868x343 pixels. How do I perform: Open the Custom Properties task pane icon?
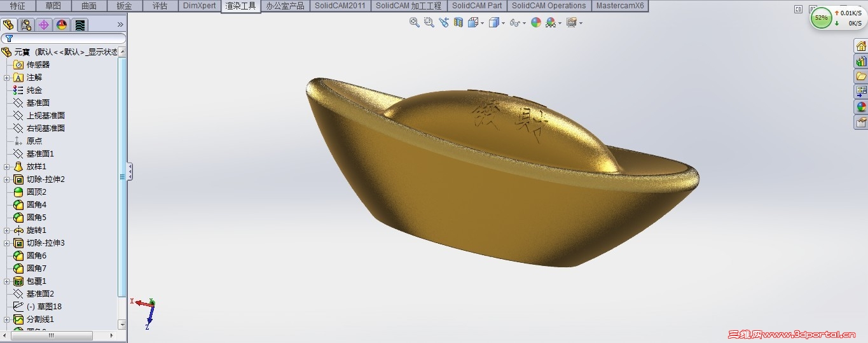pyautogui.click(x=861, y=122)
